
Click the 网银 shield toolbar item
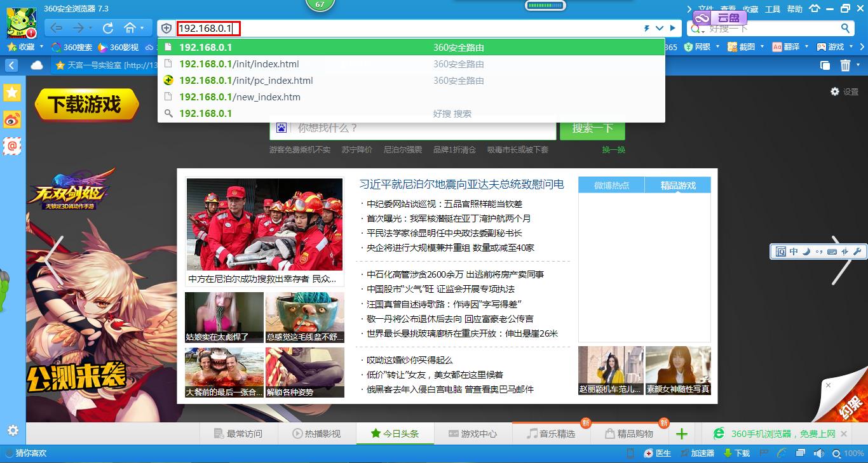[697, 47]
